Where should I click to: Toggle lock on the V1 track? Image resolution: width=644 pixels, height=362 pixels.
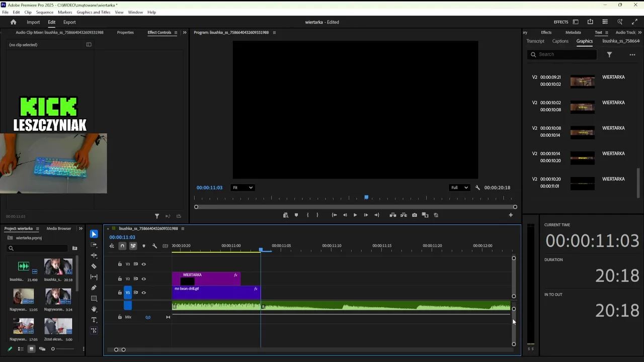coord(120,292)
